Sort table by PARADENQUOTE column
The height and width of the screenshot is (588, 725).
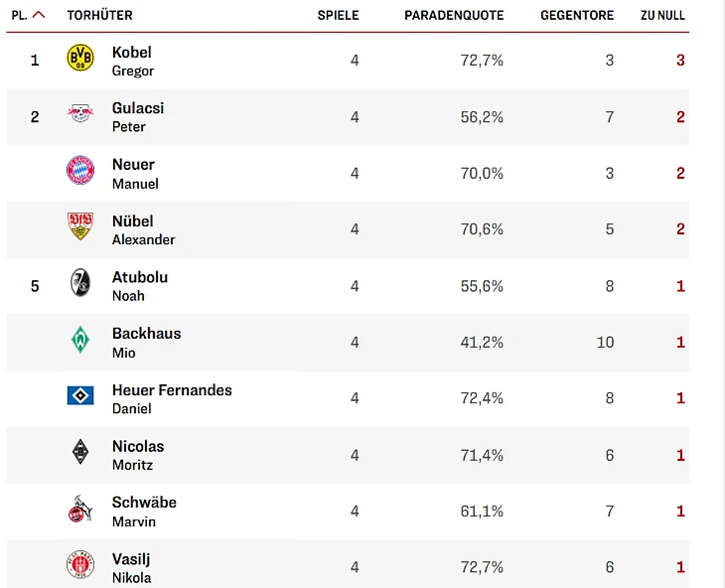pyautogui.click(x=454, y=15)
